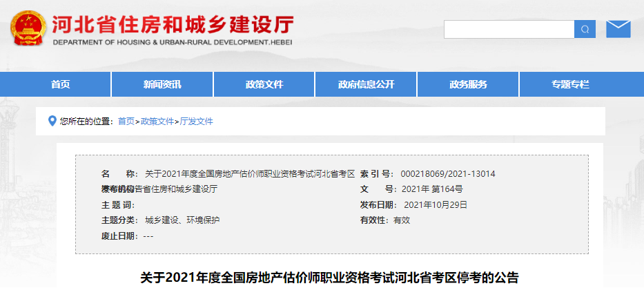Click the index number 000218069/2021-13014
The height and width of the screenshot is (288, 644).
(x=448, y=174)
